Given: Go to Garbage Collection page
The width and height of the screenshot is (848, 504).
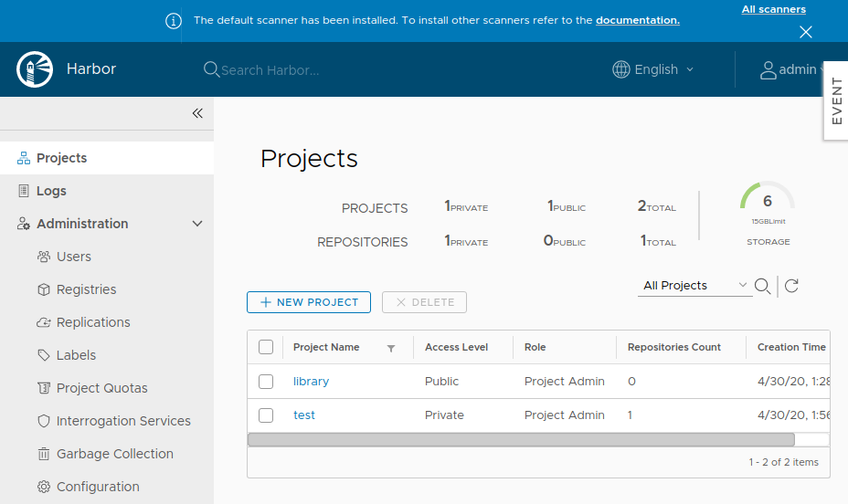Looking at the screenshot, I should (x=114, y=454).
